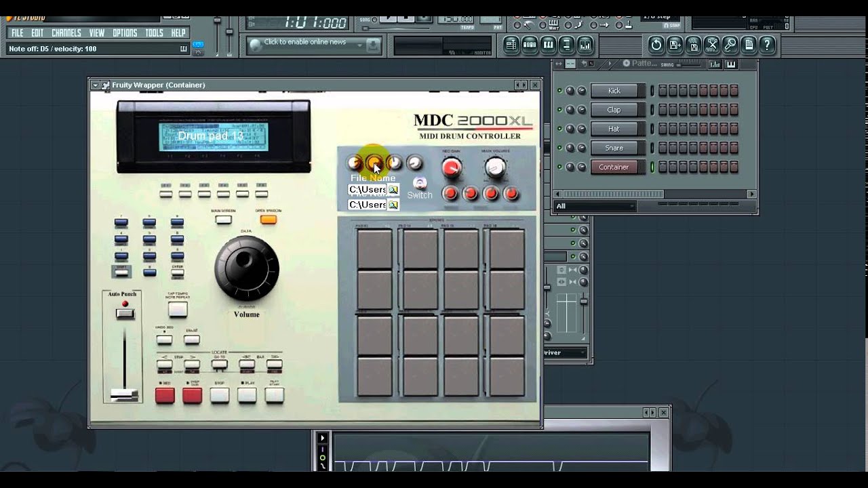Toggle the Auto Punch button
The width and height of the screenshot is (868, 488).
click(125, 314)
